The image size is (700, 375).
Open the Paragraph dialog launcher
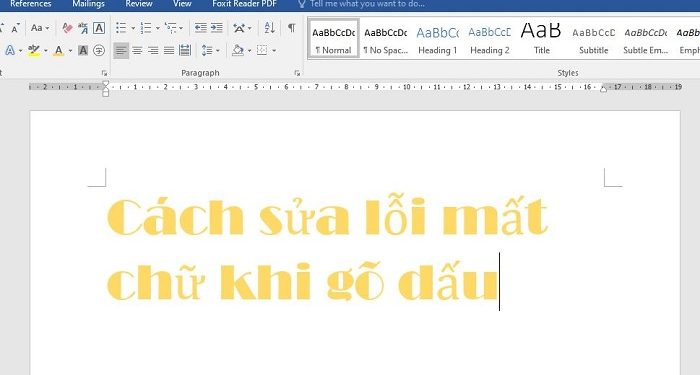tap(297, 73)
